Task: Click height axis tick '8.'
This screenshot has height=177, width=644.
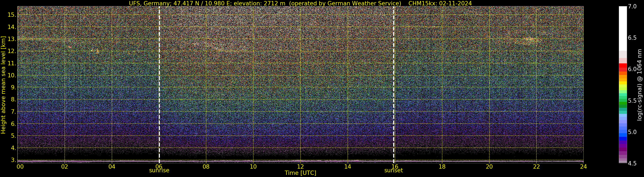Action: [13, 99]
